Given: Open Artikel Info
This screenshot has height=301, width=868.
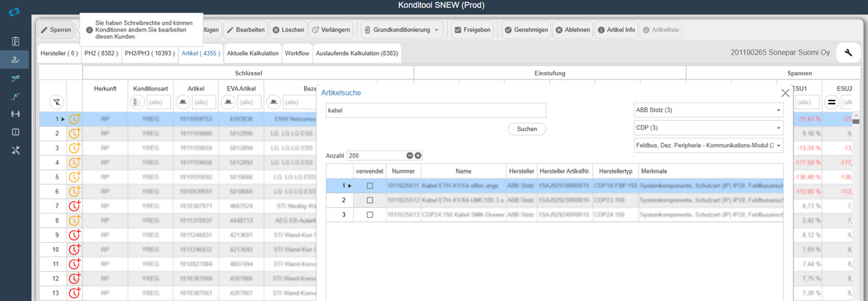Looking at the screenshot, I should click(x=616, y=29).
